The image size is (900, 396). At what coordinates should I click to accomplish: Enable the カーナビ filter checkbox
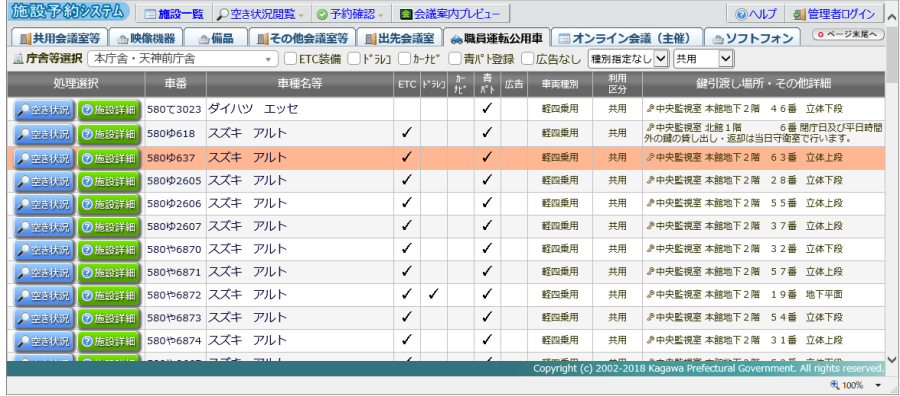pyautogui.click(x=405, y=59)
